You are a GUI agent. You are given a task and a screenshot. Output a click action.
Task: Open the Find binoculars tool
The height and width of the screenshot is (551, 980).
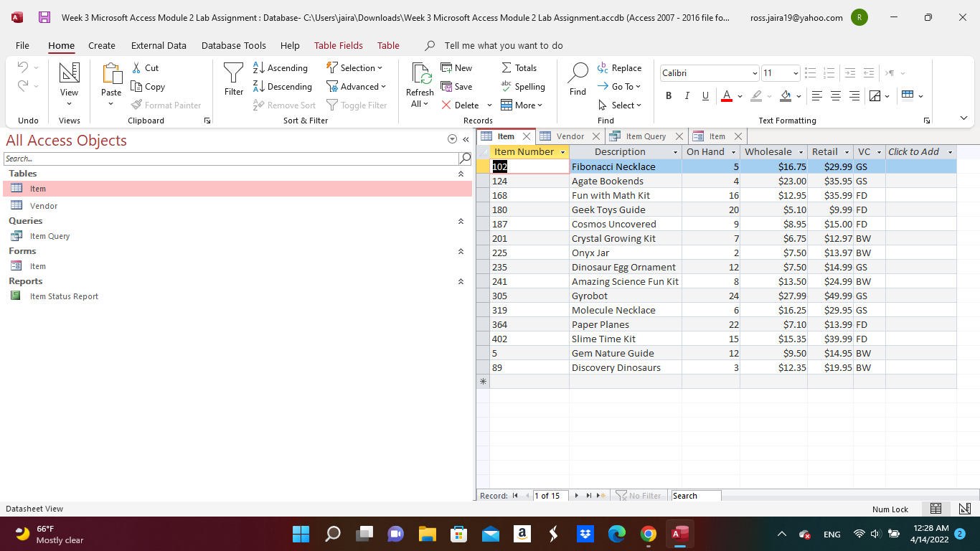tap(578, 72)
